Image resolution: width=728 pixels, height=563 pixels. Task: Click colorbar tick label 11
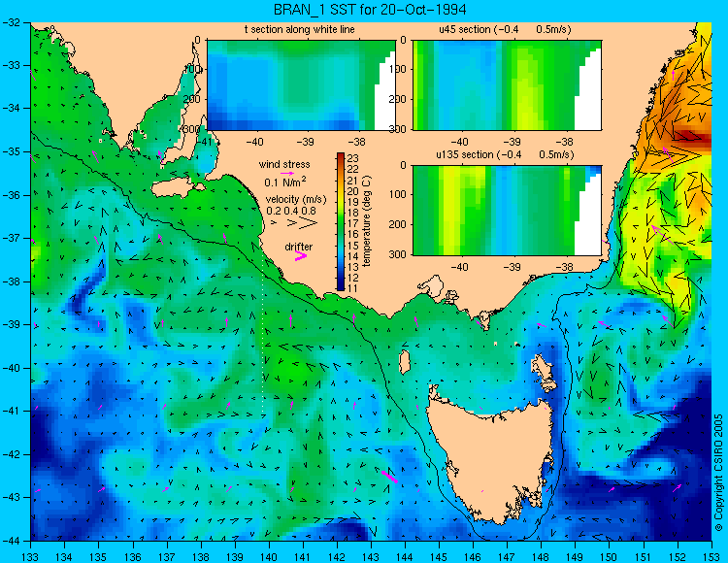352,287
